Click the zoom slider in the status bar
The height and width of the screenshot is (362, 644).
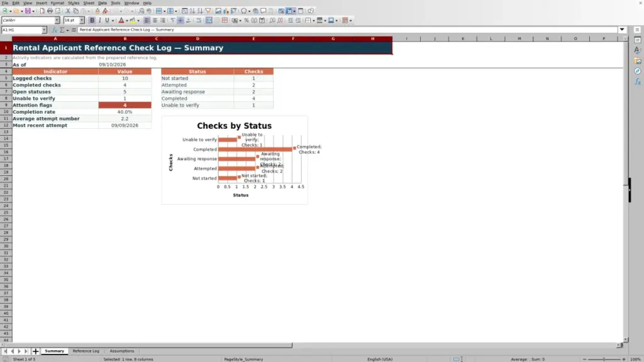(x=604, y=359)
